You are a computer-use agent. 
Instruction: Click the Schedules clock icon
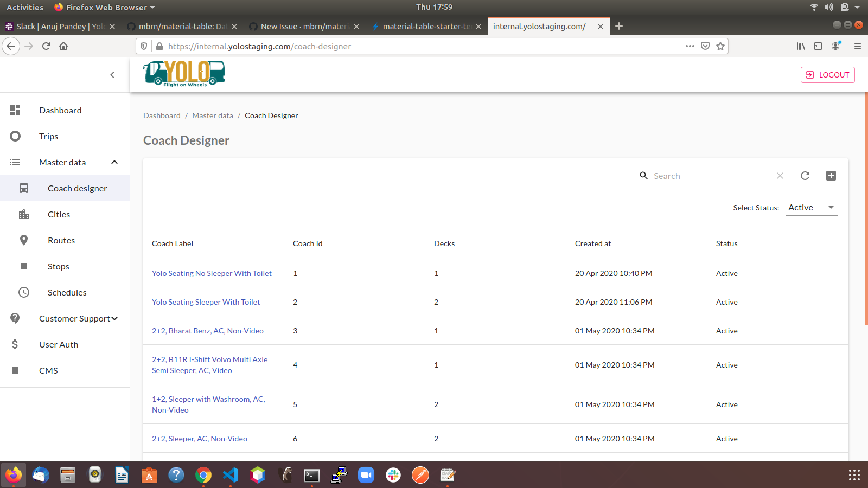[x=24, y=292]
